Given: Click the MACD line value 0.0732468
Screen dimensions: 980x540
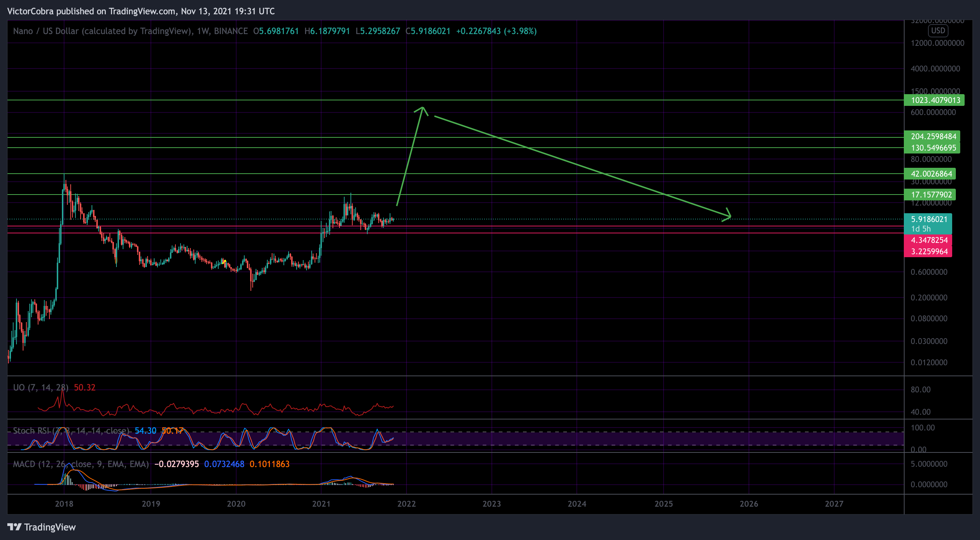Looking at the screenshot, I should click(224, 464).
